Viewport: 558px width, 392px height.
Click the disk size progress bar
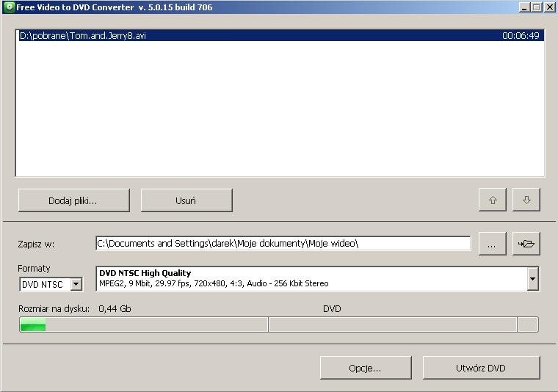pyautogui.click(x=279, y=324)
